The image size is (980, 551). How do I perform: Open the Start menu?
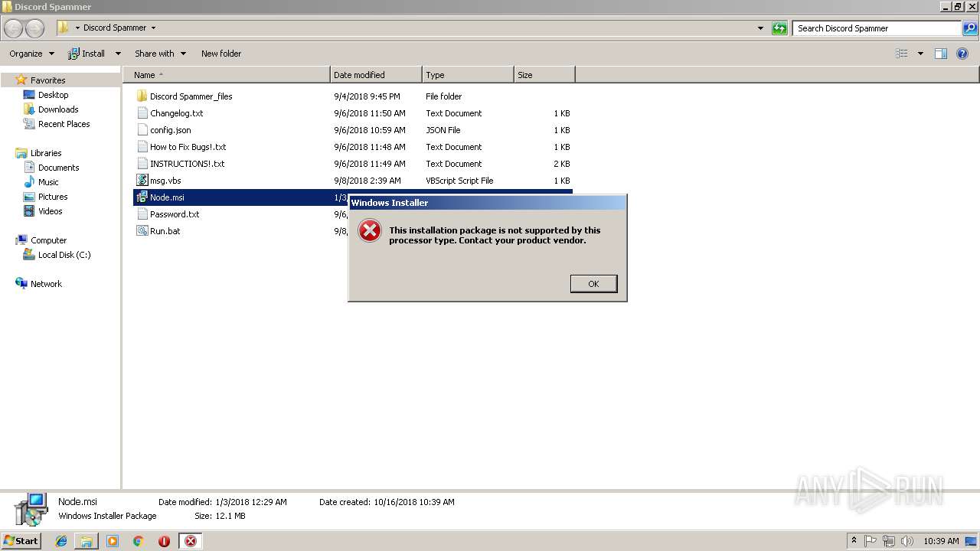[x=21, y=541]
